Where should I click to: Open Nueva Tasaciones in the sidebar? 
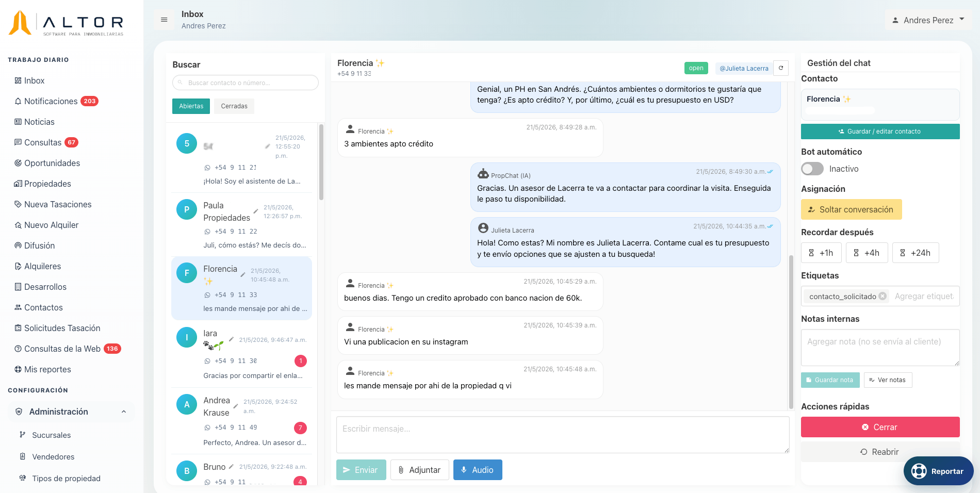pyautogui.click(x=53, y=204)
